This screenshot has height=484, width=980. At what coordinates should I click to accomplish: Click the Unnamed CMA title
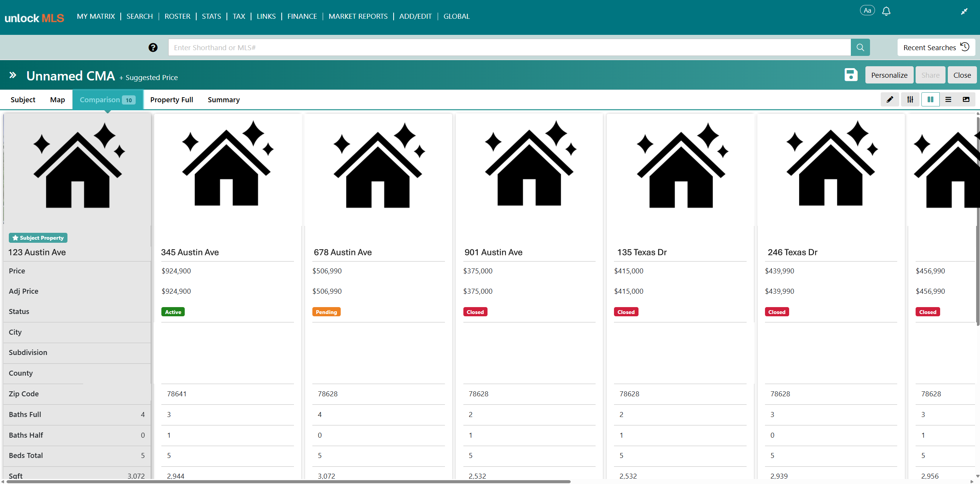tap(71, 76)
